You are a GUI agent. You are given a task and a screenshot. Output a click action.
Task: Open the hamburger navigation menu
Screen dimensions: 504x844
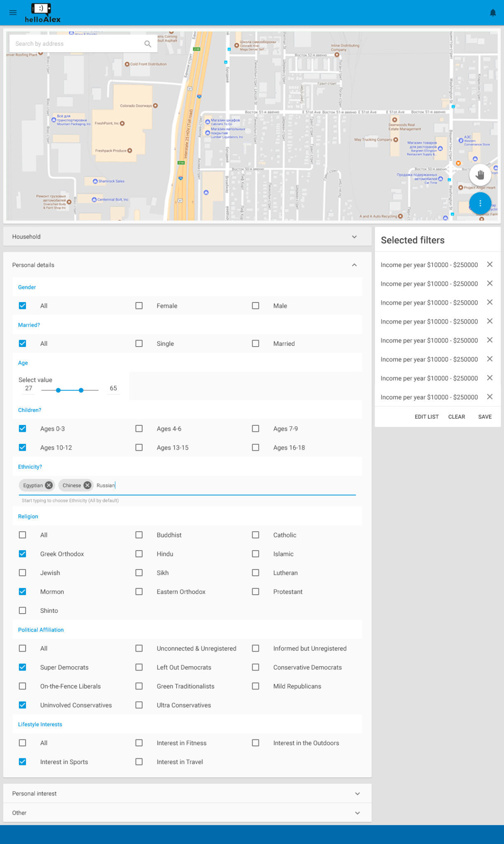tap(13, 13)
